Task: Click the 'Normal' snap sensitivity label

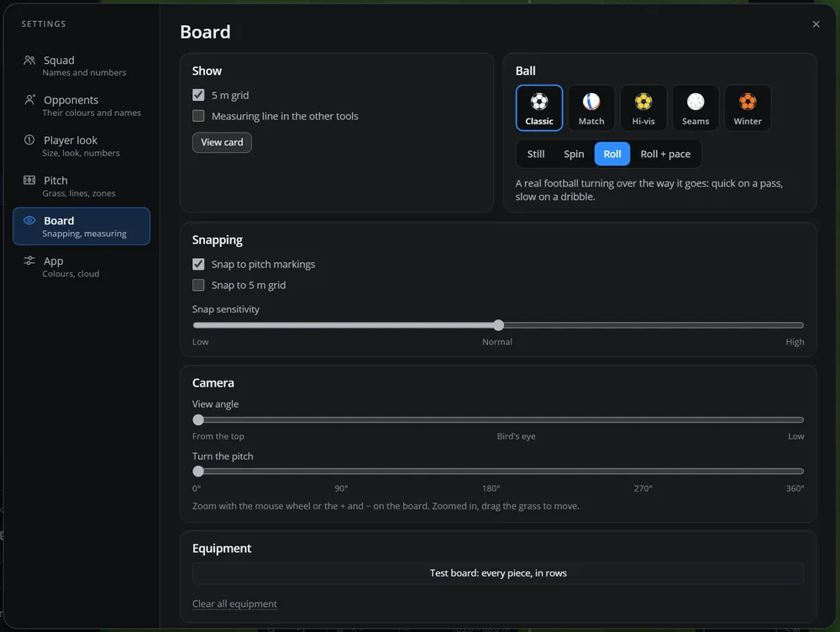Action: click(497, 341)
